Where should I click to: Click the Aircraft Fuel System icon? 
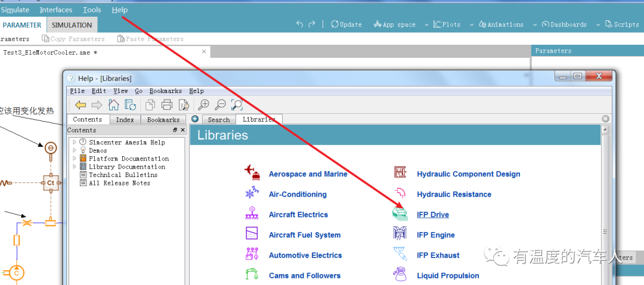[x=252, y=233]
